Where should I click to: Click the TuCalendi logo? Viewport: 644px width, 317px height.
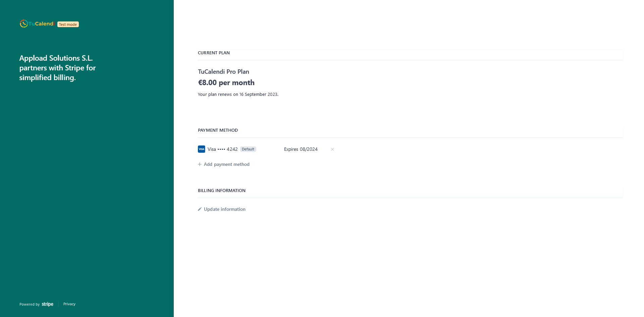pos(37,24)
